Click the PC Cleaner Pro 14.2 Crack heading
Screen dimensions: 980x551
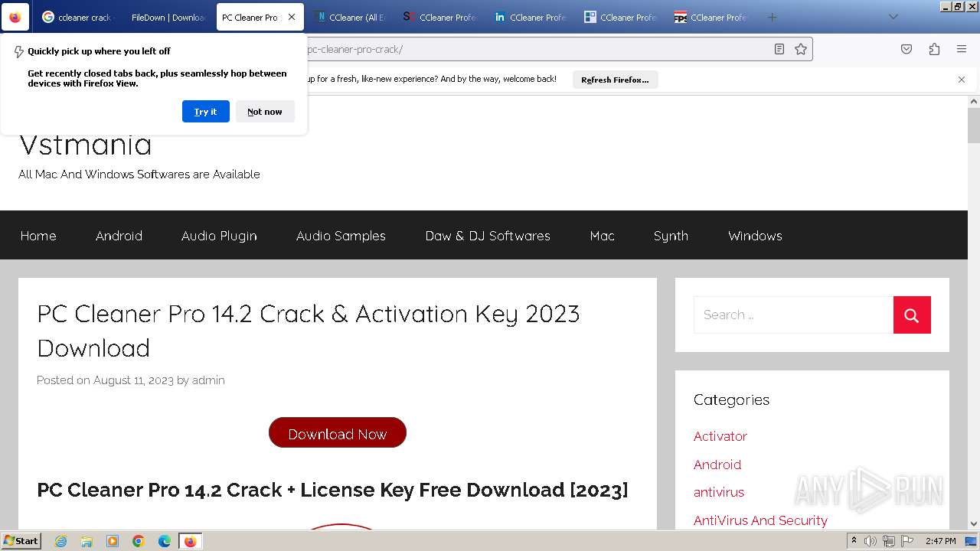[x=308, y=331]
